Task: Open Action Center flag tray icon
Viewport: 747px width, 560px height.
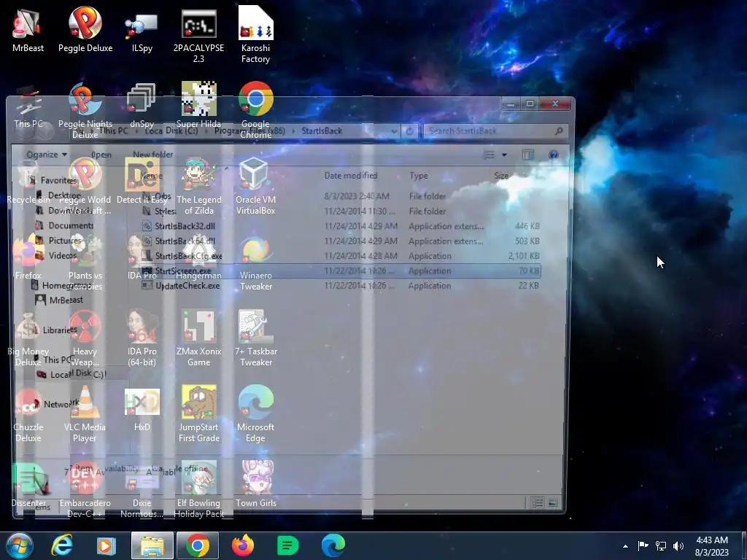Action: point(643,545)
